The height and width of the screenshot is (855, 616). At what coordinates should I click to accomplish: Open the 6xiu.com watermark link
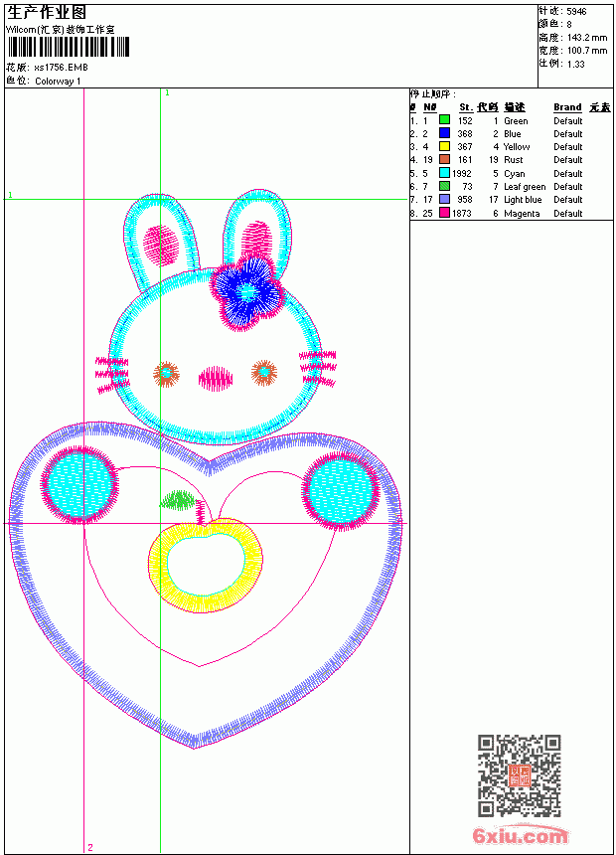520,835
